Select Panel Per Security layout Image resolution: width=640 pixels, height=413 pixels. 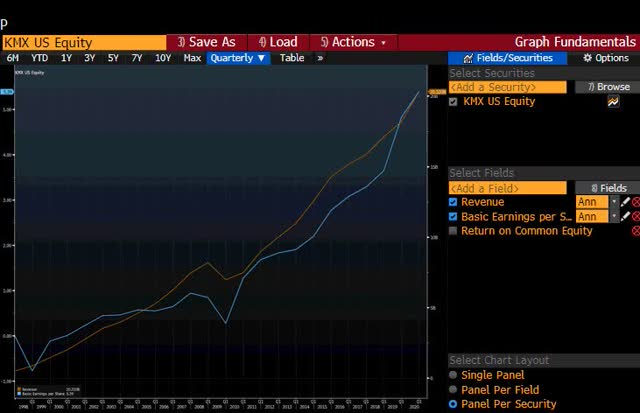click(x=453, y=404)
